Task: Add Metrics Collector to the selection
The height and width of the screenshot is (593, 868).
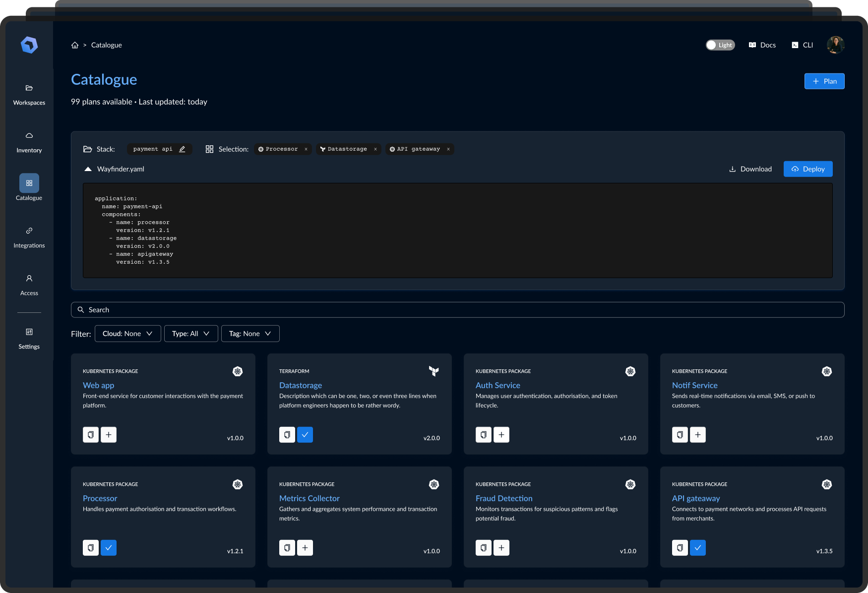Action: click(305, 548)
